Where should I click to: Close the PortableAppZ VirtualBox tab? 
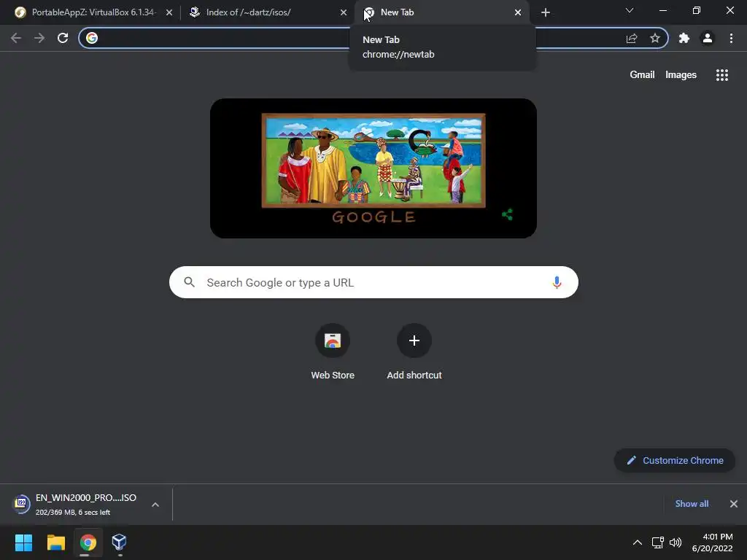169,12
